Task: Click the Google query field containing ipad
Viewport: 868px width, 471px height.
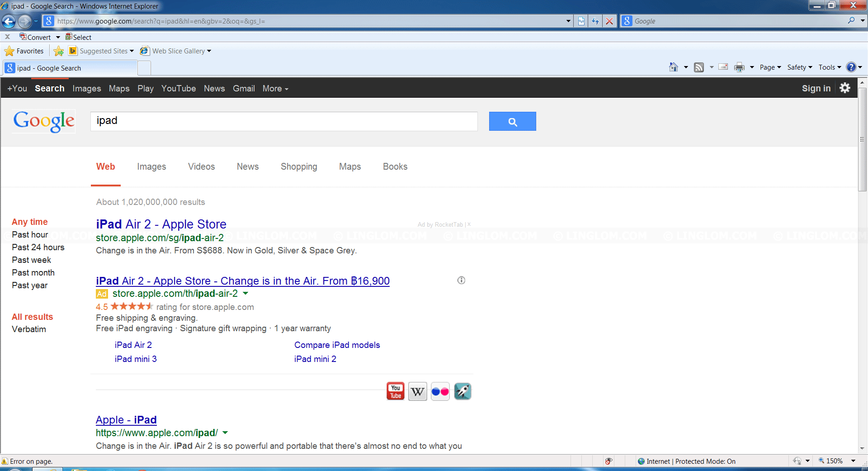Action: 284,121
